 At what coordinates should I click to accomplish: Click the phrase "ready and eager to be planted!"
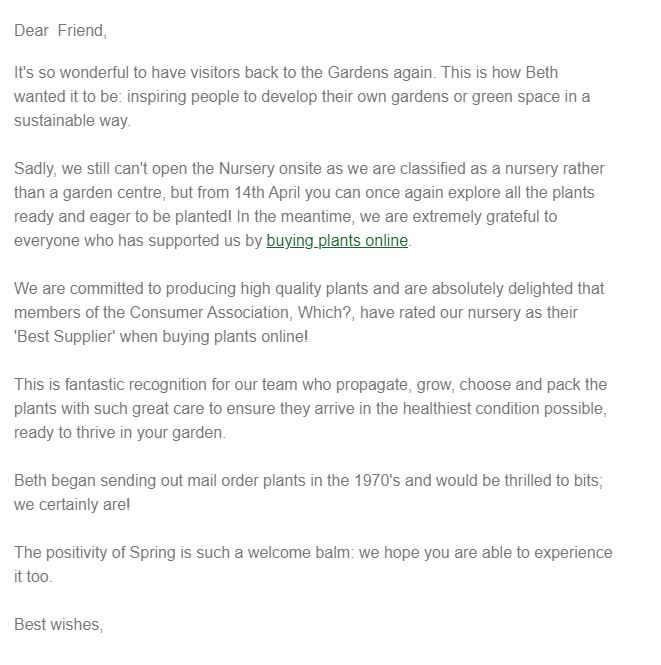[123, 217]
